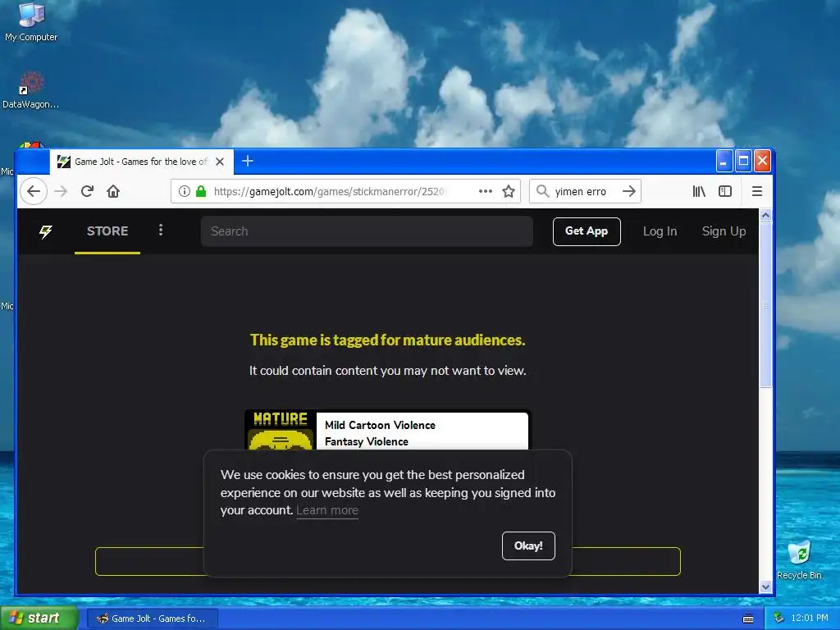Toggle the browser sidebar icon
This screenshot has width=840, height=630.
click(725, 191)
